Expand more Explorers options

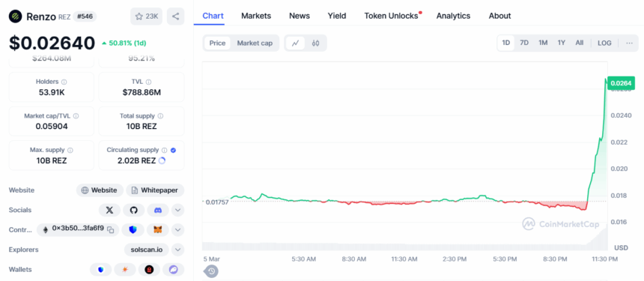point(177,250)
